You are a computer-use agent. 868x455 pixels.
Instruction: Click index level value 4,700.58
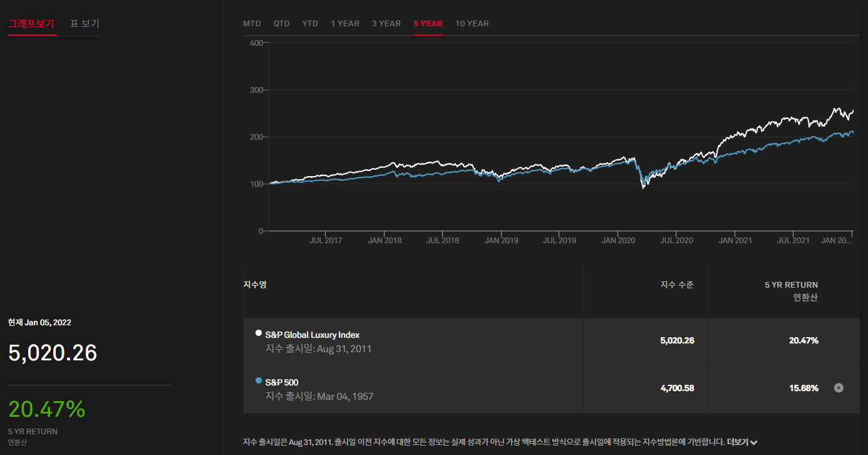tap(677, 388)
